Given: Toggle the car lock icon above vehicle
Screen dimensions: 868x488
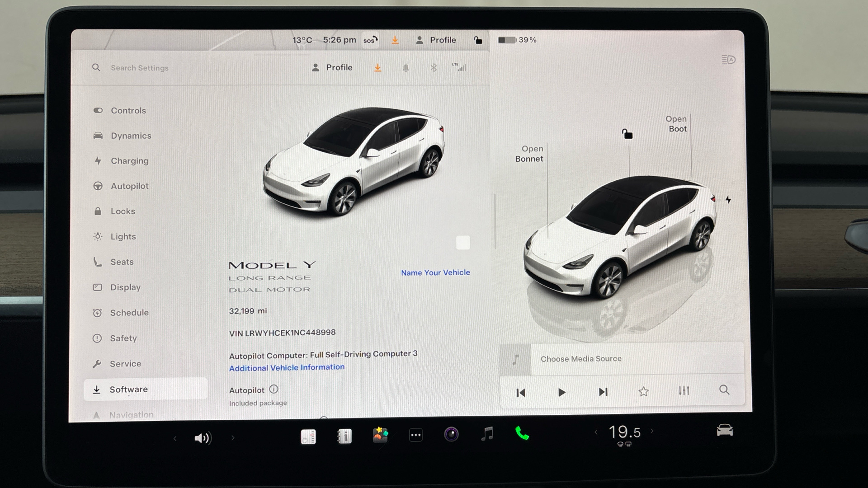Looking at the screenshot, I should (x=627, y=134).
